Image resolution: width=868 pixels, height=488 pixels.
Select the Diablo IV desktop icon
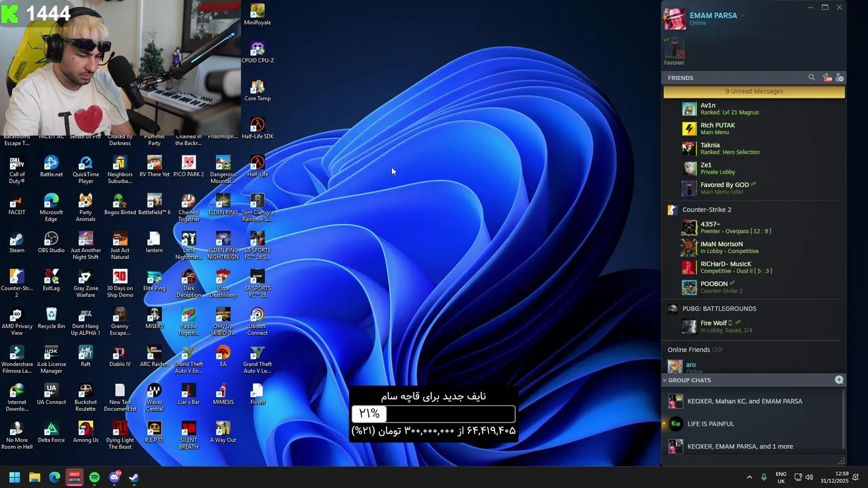[x=119, y=357]
